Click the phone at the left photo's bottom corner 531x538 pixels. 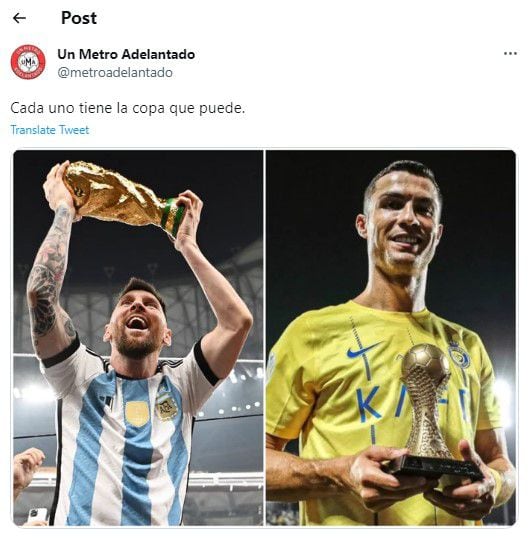pos(37,516)
